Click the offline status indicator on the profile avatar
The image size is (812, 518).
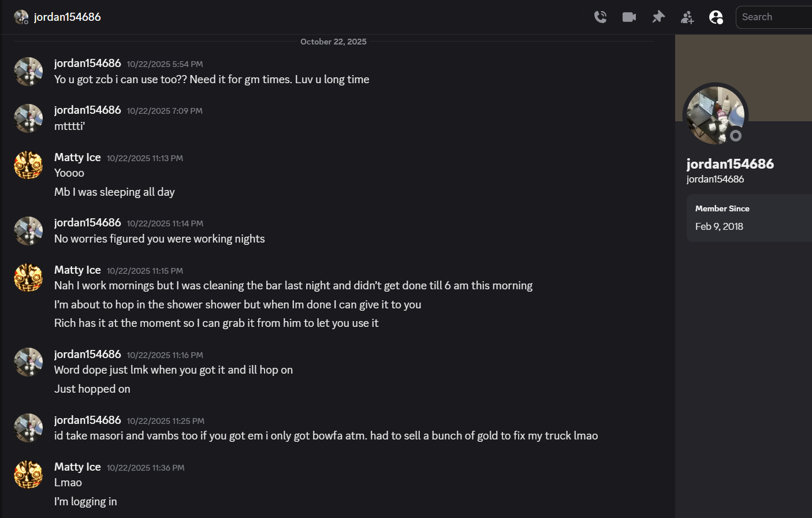736,136
